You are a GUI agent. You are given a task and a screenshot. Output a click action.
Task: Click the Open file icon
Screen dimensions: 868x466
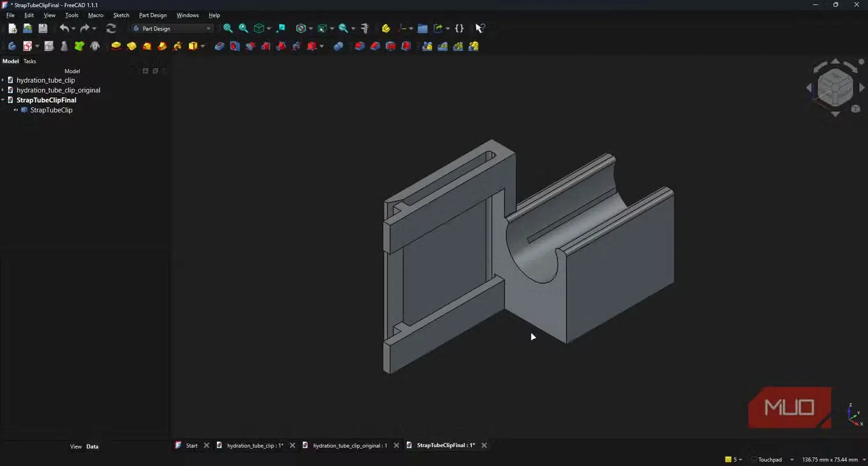point(27,28)
